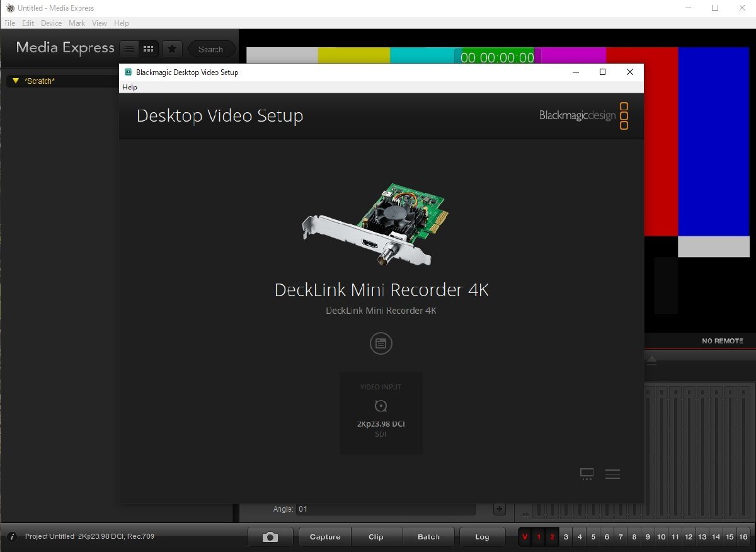Screen dimensions: 756x552
Task: Toggle the video channel V button
Action: click(x=525, y=537)
